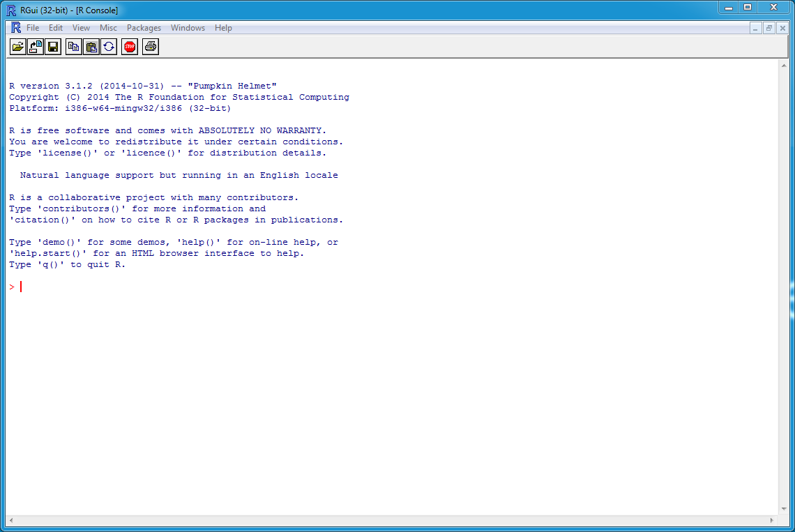Click the "'citation()' on how to cite" line
Image resolution: width=795 pixels, height=532 pixels.
coord(176,220)
